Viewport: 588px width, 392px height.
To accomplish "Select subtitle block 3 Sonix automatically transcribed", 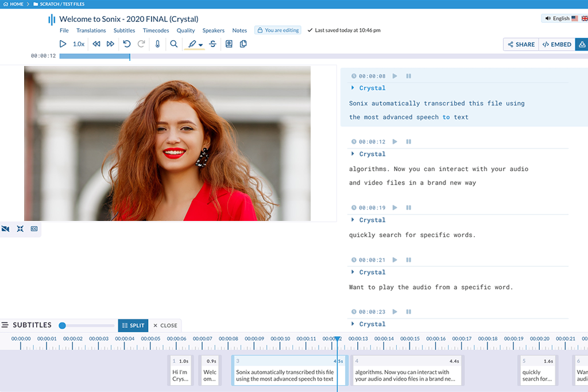I will [289, 371].
